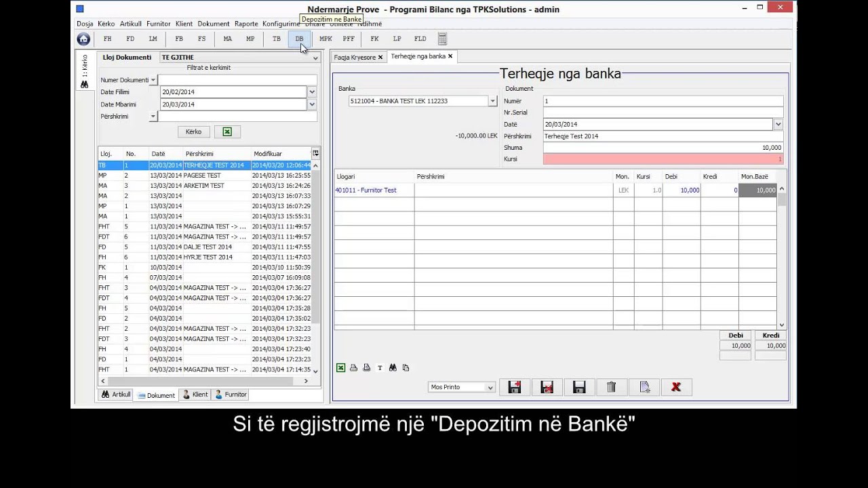Open the Dokument menu

[x=214, y=24]
